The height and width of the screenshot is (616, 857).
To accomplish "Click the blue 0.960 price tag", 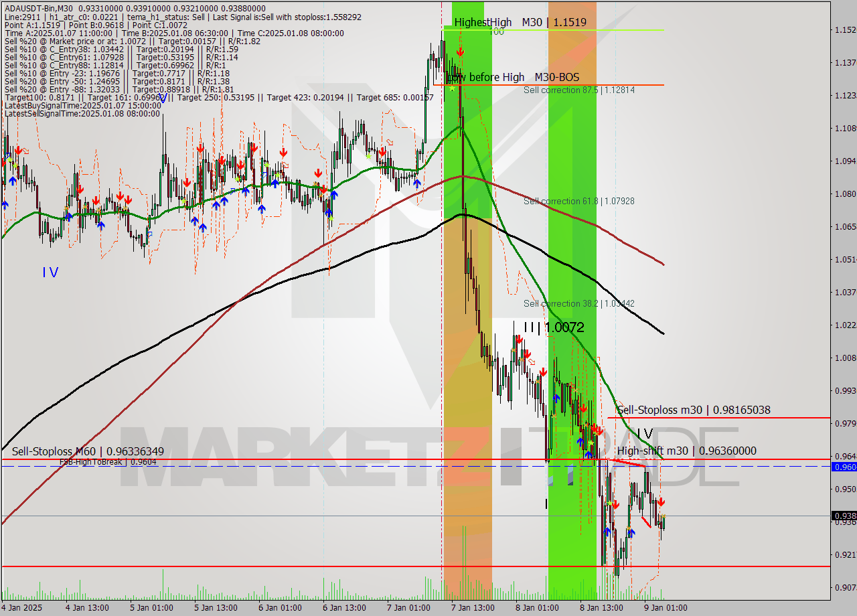I will pos(844,467).
